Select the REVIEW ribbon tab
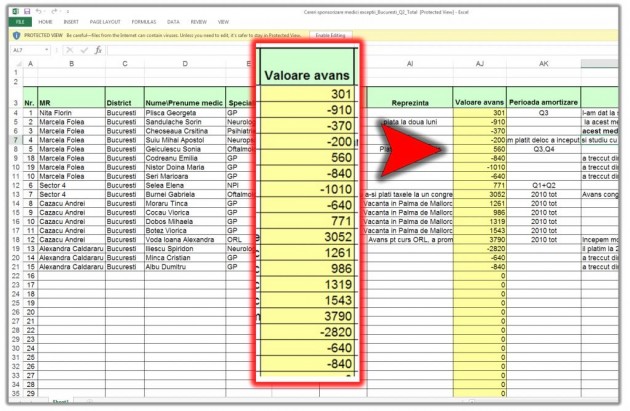 [x=198, y=20]
